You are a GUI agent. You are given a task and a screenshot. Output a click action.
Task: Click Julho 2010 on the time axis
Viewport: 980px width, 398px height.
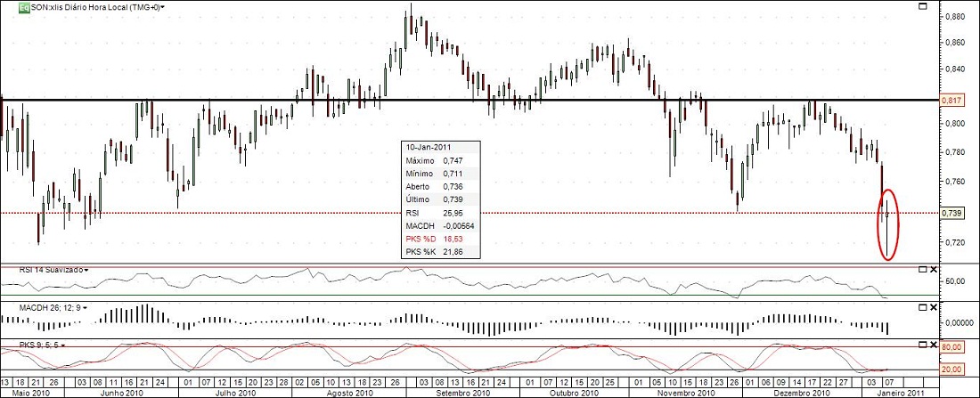tap(233, 393)
